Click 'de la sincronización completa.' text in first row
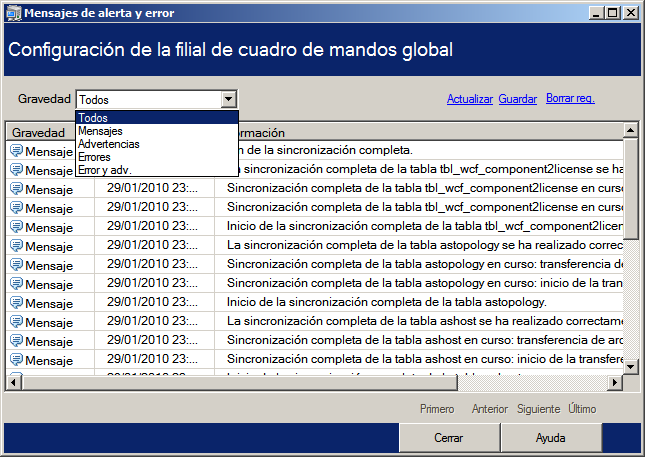The width and height of the screenshot is (645, 457). click(326, 150)
